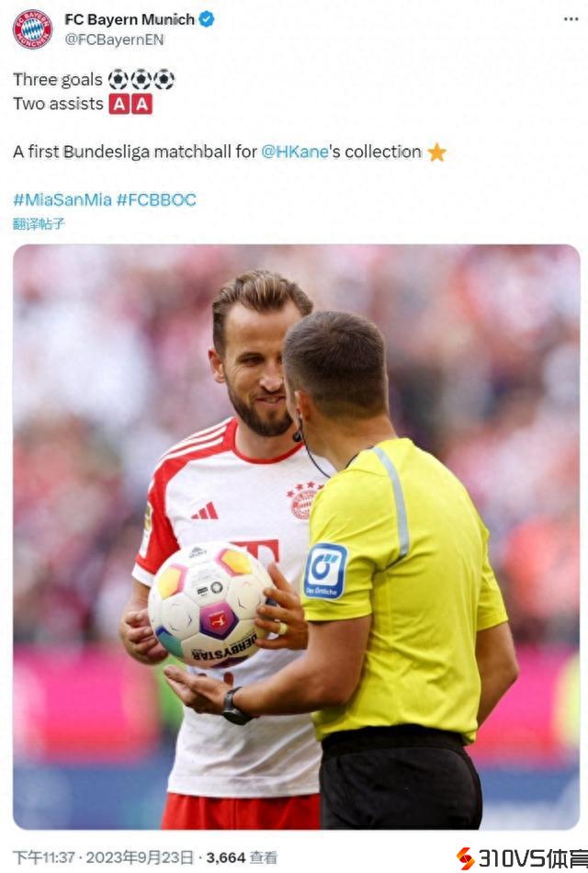Open the FC Bayern Munich display name

coord(130,19)
